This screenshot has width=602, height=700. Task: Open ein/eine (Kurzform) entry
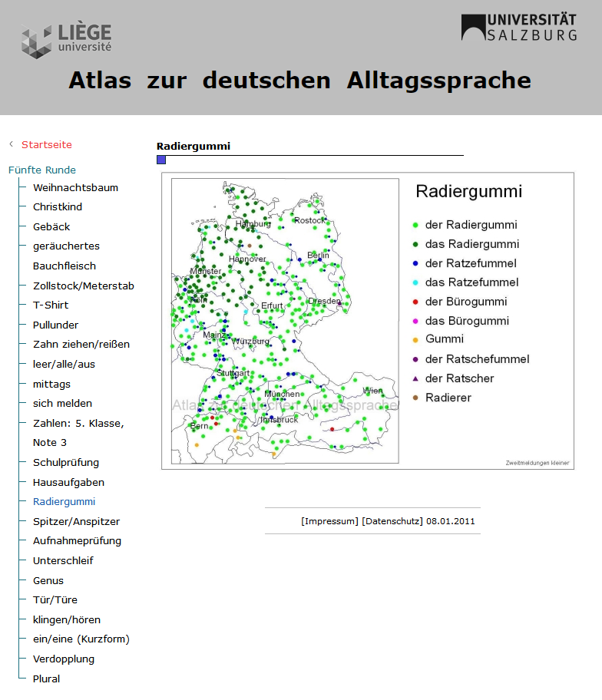tap(81, 639)
